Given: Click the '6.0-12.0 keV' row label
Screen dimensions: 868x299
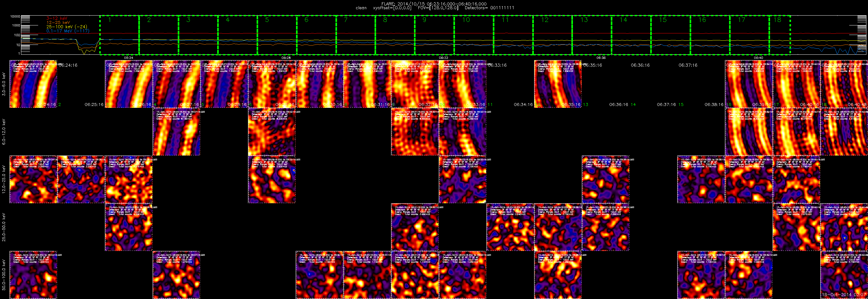Looking at the screenshot, I should [x=4, y=132].
